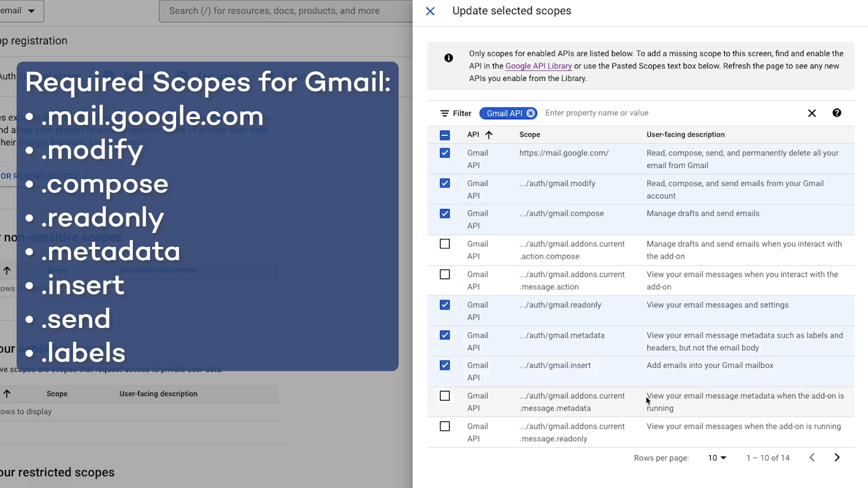The height and width of the screenshot is (488, 868).
Task: Remove the Gmail API filter chip
Action: pos(531,113)
